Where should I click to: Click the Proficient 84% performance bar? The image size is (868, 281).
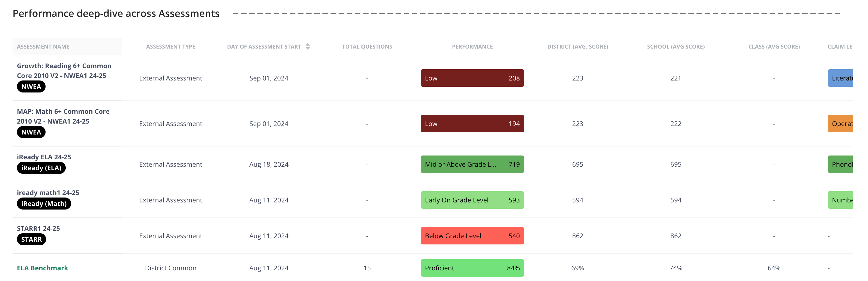click(x=472, y=268)
